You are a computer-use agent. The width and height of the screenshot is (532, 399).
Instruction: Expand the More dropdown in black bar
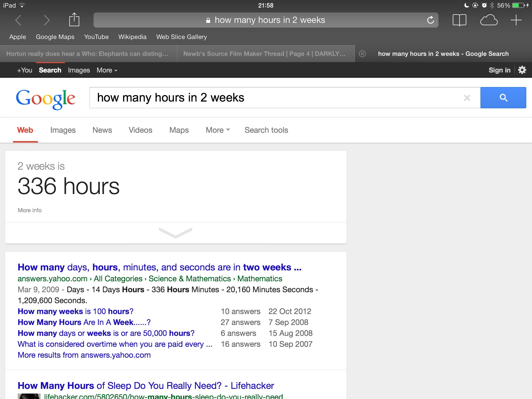(107, 70)
